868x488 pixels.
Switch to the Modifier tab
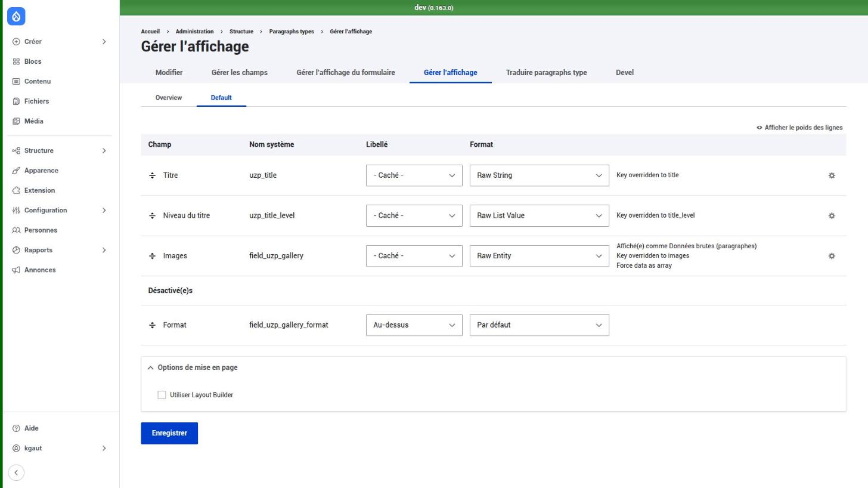coord(169,73)
